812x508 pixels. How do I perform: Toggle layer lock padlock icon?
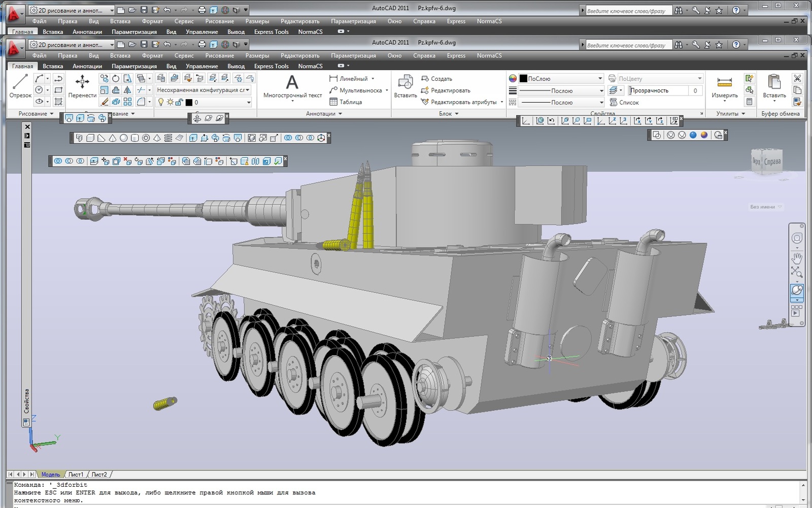(x=179, y=102)
